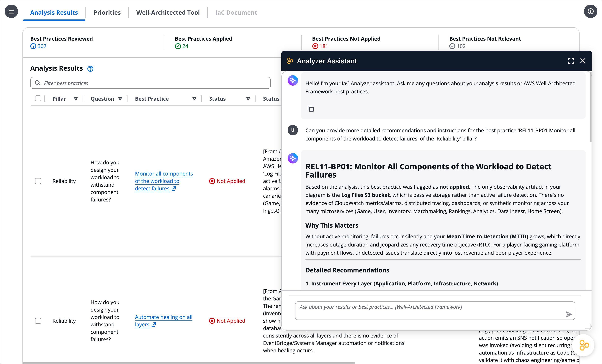Click the user avatar U in chat
Viewport: 602px width, 364px height.
coord(293,130)
